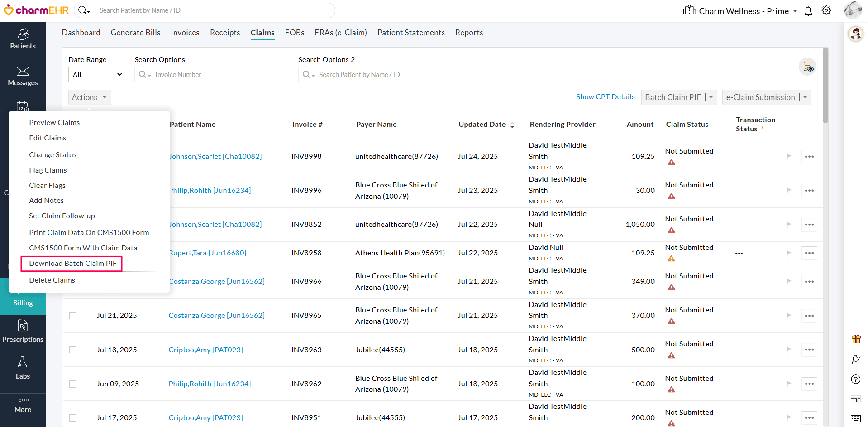Open the Date Range dropdown set to All
The image size is (868, 427).
(96, 74)
